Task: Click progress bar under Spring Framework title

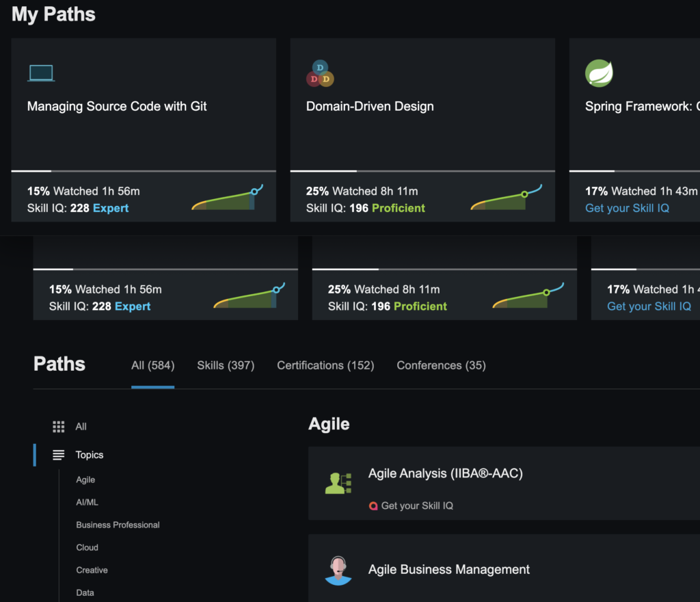Action: [634, 171]
